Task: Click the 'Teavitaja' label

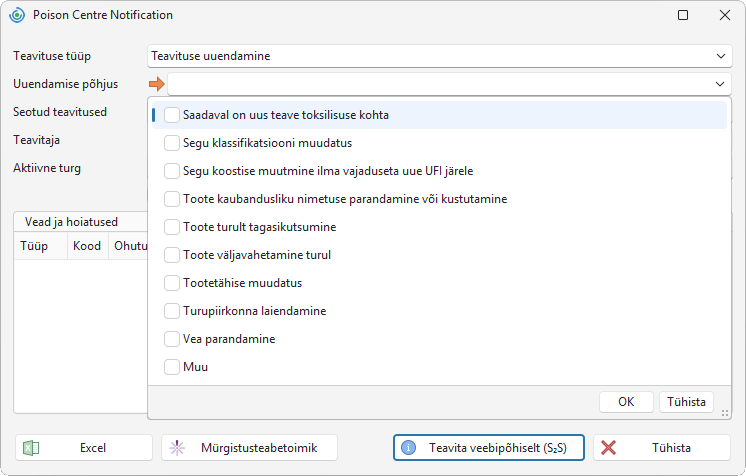Action: click(36, 140)
